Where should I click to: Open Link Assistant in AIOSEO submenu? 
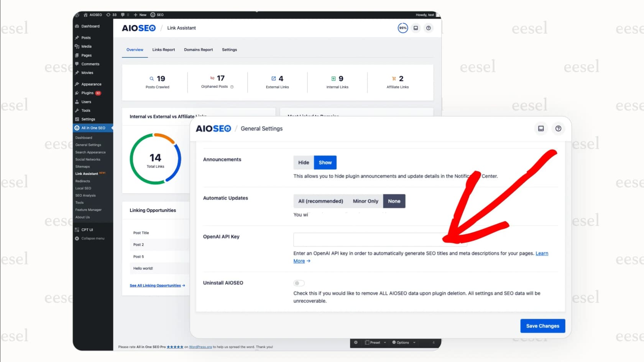click(x=87, y=174)
